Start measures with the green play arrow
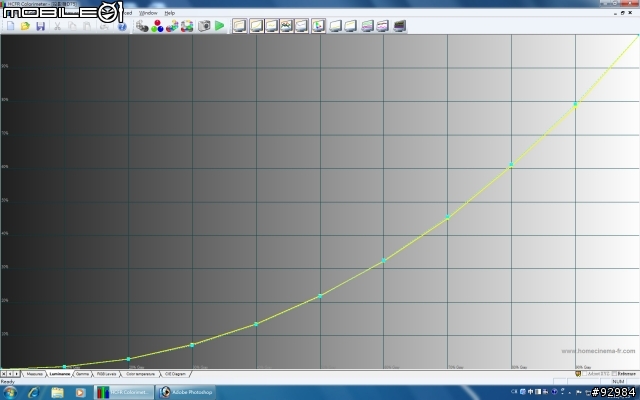 pos(220,26)
